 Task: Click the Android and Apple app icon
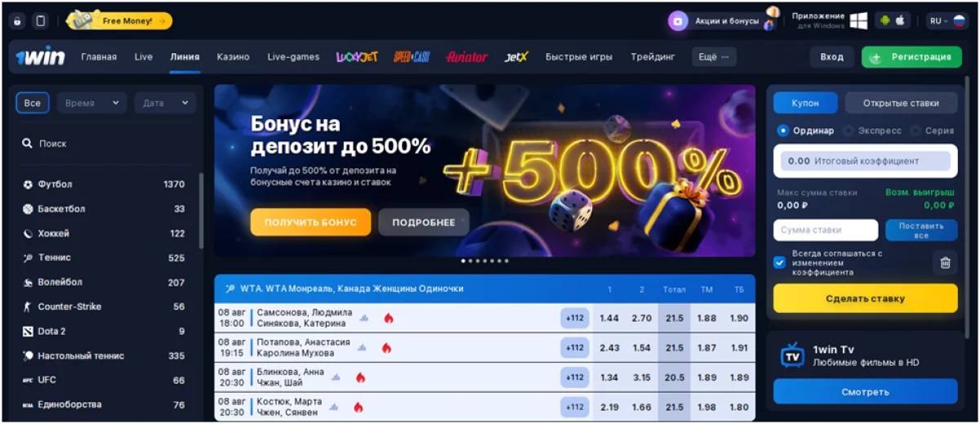point(893,20)
